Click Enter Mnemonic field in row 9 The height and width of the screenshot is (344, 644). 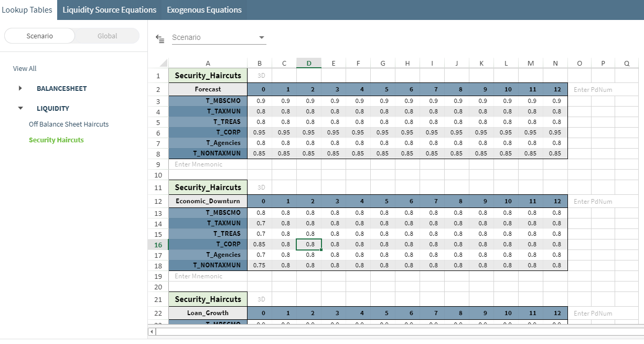click(x=208, y=164)
